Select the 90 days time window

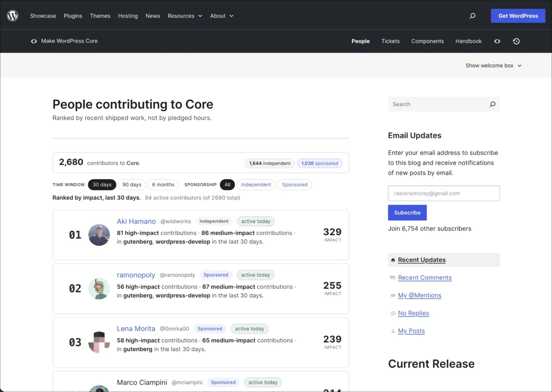(131, 185)
